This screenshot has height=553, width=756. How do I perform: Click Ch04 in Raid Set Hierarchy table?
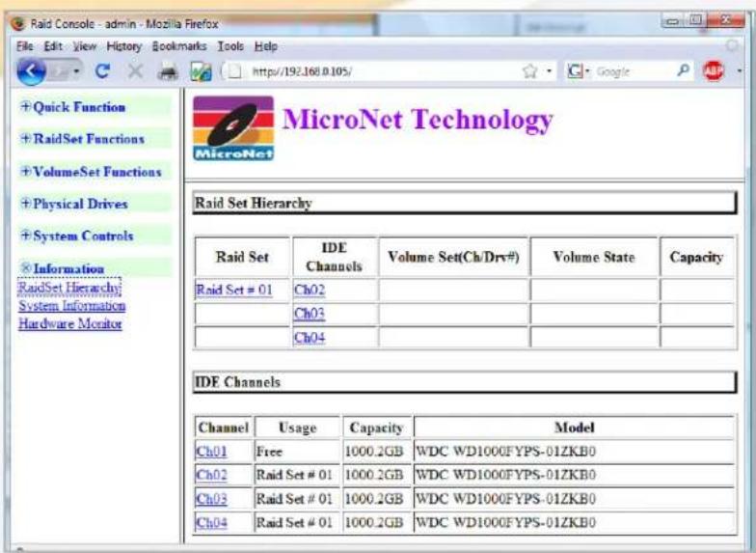pos(310,338)
